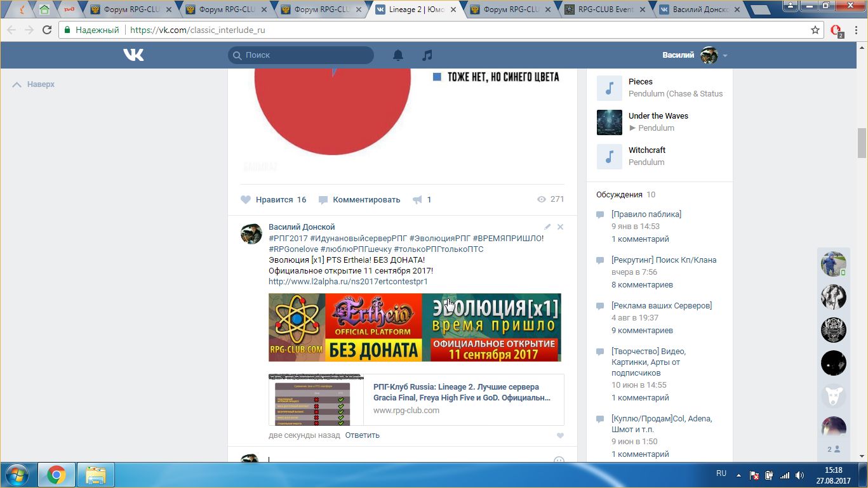
Task: Expand the Василий profile dropdown arrow
Action: (x=725, y=56)
